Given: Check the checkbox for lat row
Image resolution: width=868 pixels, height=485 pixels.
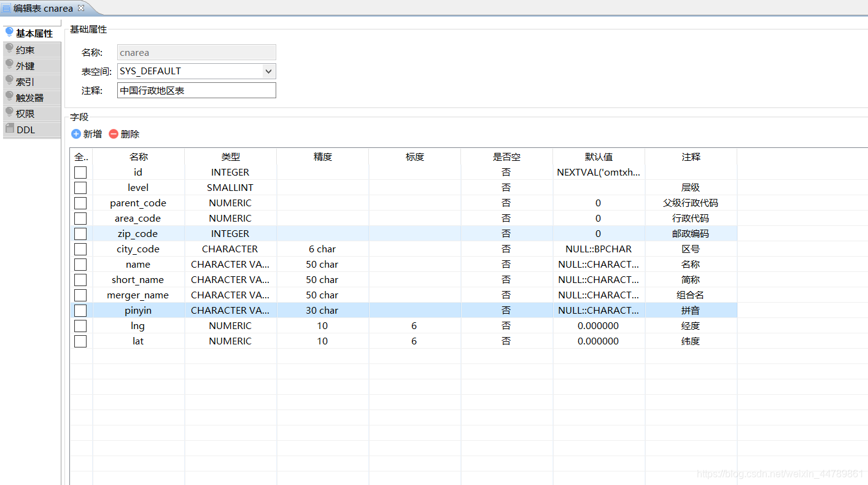Looking at the screenshot, I should [x=80, y=341].
